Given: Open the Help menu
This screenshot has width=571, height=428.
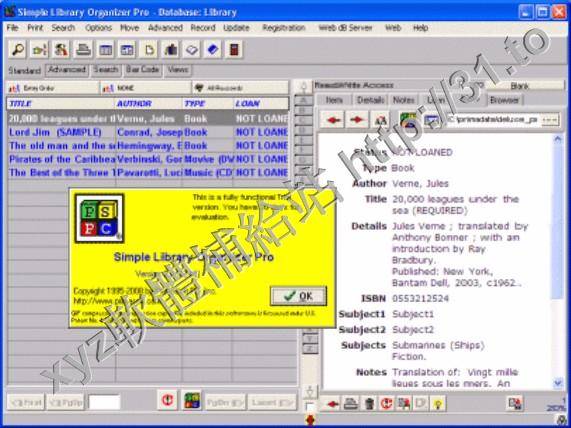Looking at the screenshot, I should pyautogui.click(x=420, y=28).
